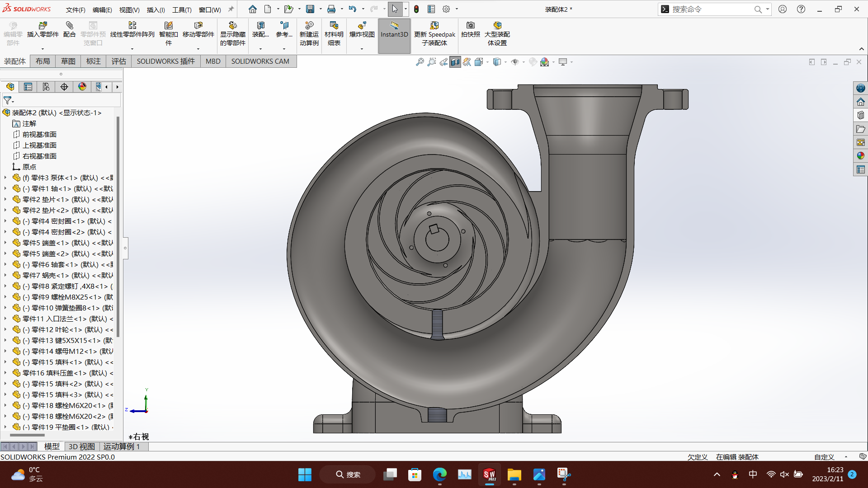Open the 3D 视图 bottom tab
868x488 pixels.
81,446
